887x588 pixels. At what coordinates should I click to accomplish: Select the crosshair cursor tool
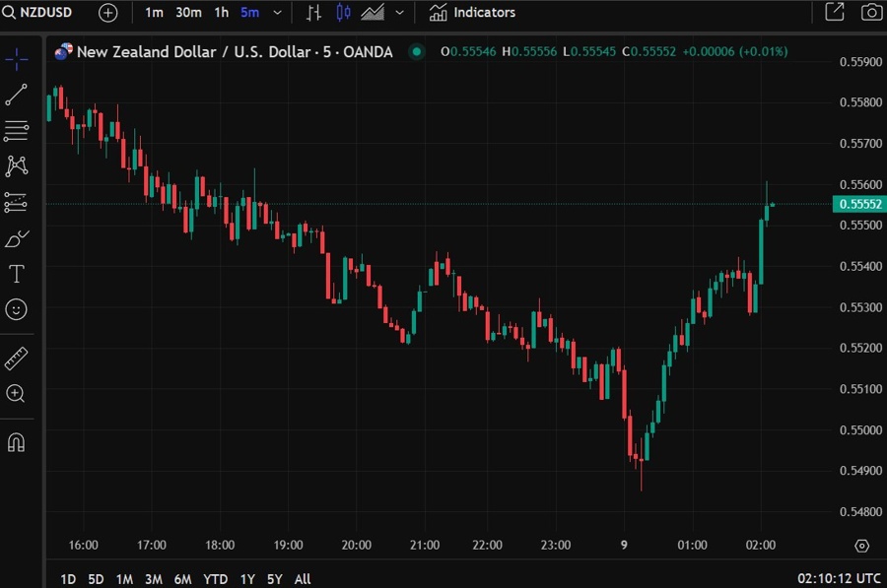tap(16, 58)
